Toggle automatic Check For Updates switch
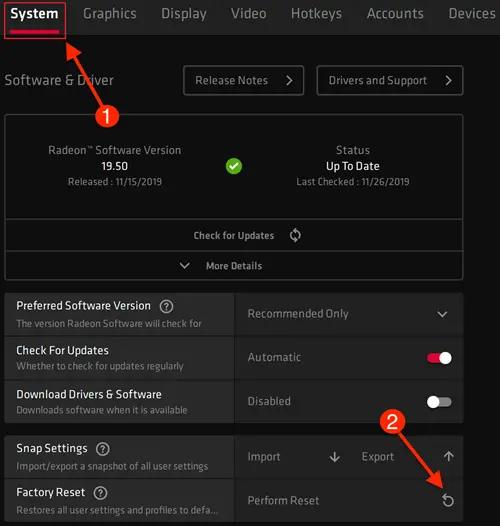This screenshot has height=526, width=500. tap(439, 358)
